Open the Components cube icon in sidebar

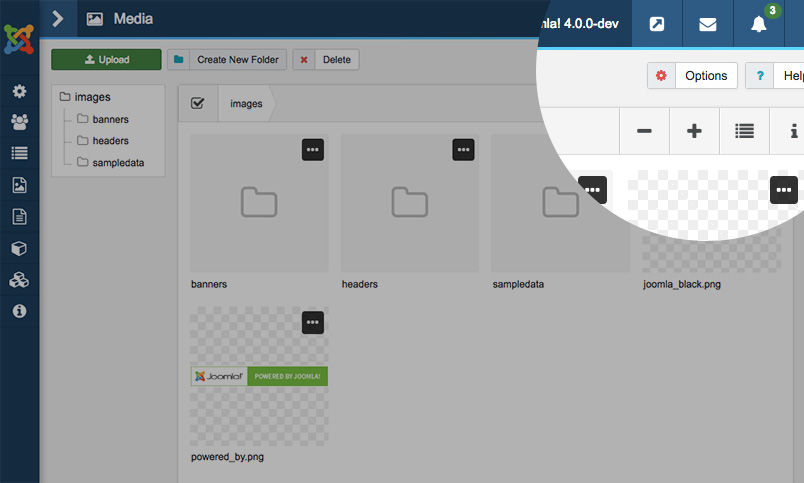click(x=19, y=248)
